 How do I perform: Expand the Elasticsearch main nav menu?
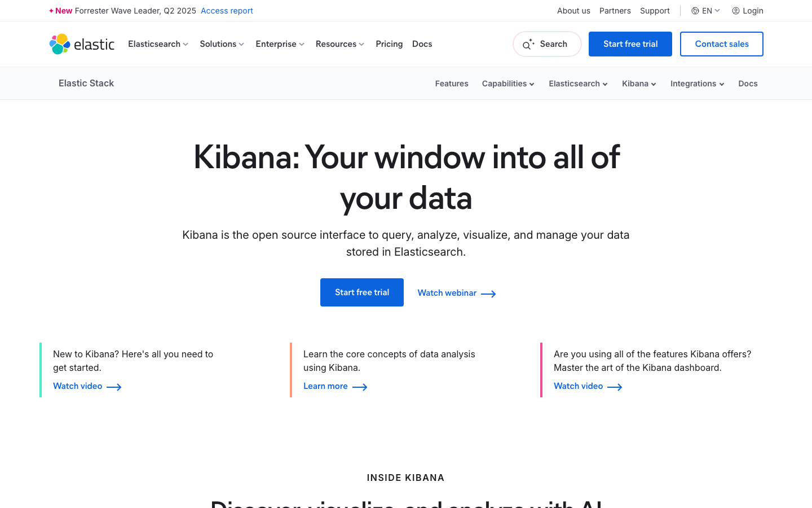coord(158,44)
